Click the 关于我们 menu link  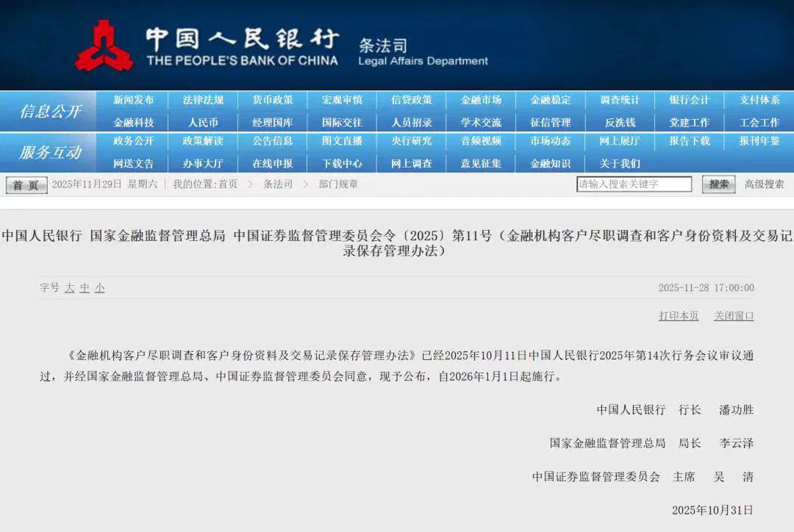(x=620, y=164)
